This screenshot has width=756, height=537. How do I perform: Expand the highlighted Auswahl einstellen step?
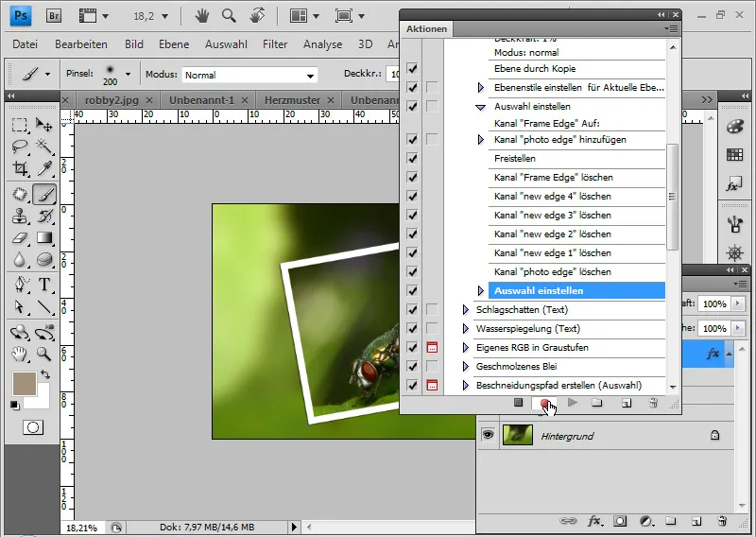click(x=481, y=290)
